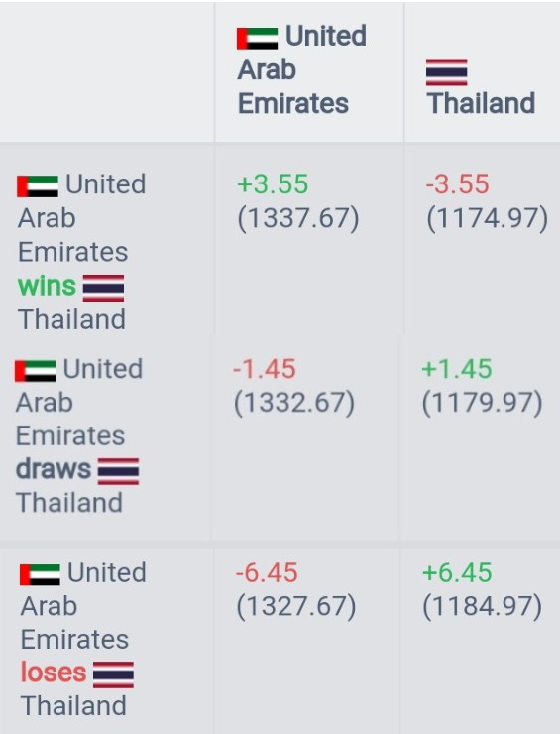Click the green wins label
This screenshot has height=734, width=560.
[x=47, y=286]
